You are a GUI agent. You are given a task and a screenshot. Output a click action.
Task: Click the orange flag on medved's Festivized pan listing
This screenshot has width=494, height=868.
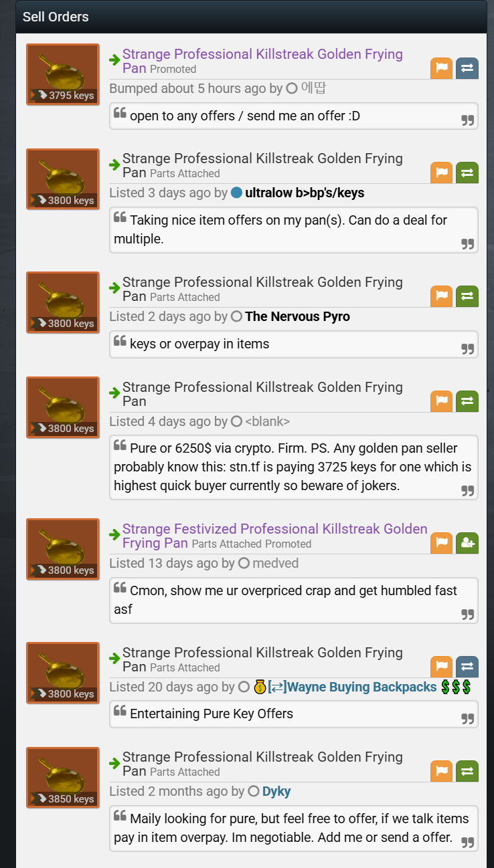pos(441,543)
